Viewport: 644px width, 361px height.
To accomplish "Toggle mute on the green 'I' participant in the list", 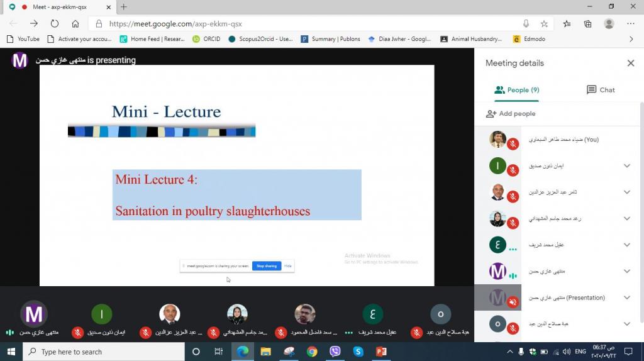I will [513, 171].
